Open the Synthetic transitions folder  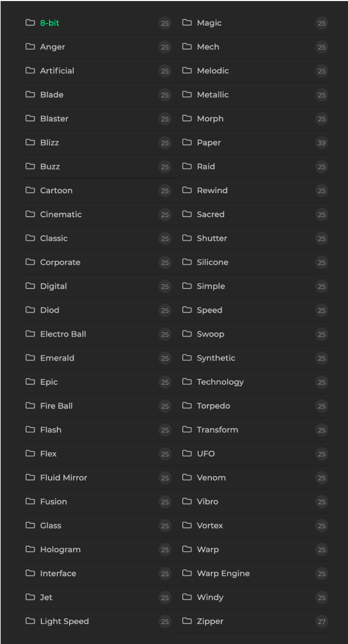click(x=216, y=358)
